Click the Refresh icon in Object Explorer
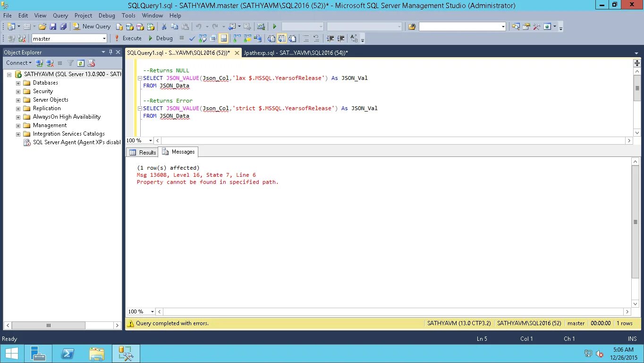644x363 pixels. pos(81,63)
